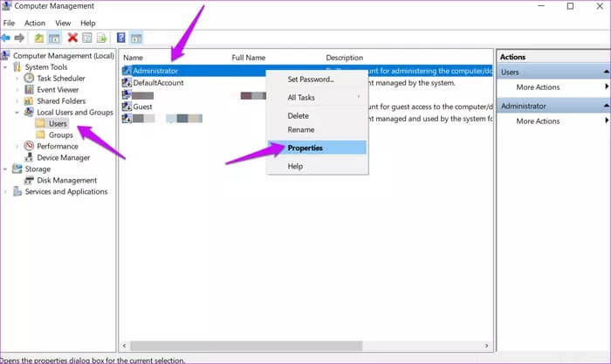Toggle the Show/Hide Console Tree toolbar icon
The width and height of the screenshot is (611, 364).
coord(54,38)
